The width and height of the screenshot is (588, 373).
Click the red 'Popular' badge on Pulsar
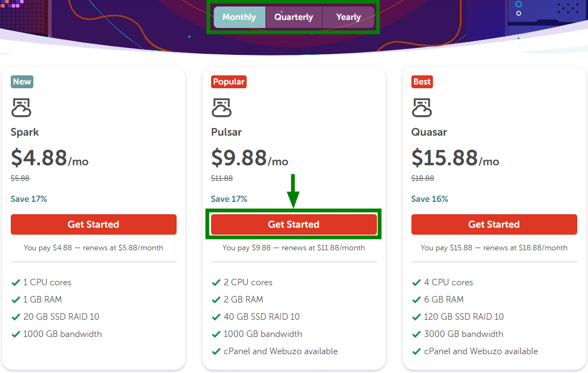pos(229,82)
